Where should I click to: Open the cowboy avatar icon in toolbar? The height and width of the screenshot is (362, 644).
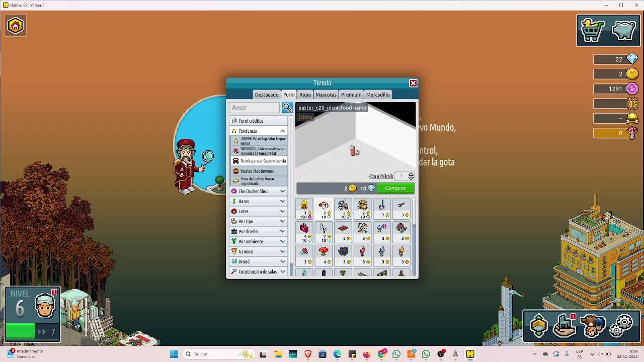point(593,326)
